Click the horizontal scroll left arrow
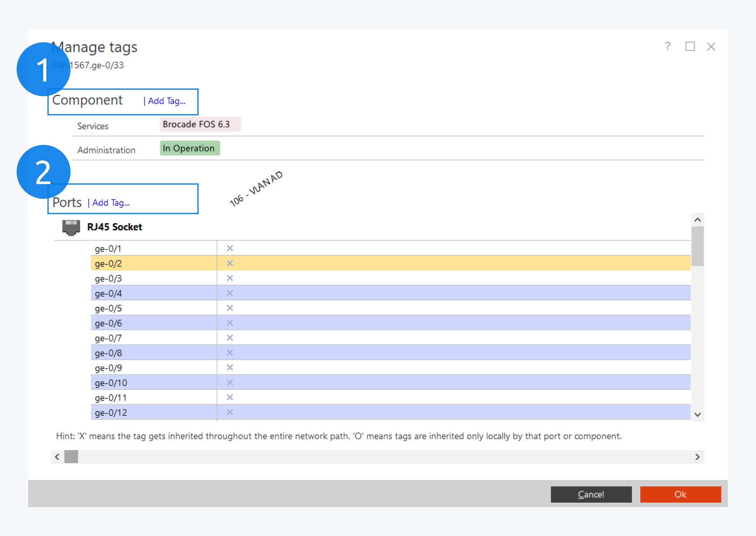This screenshot has height=536, width=756. [x=57, y=457]
